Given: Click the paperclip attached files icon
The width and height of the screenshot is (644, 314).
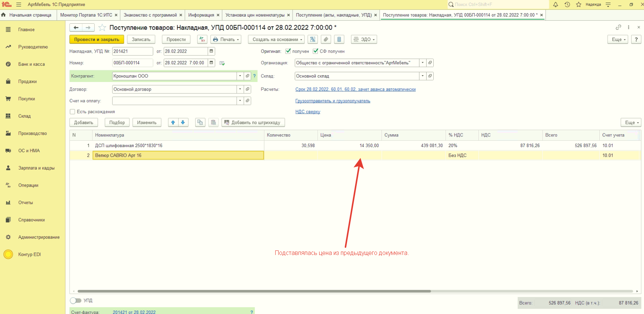Looking at the screenshot, I should click(326, 39).
